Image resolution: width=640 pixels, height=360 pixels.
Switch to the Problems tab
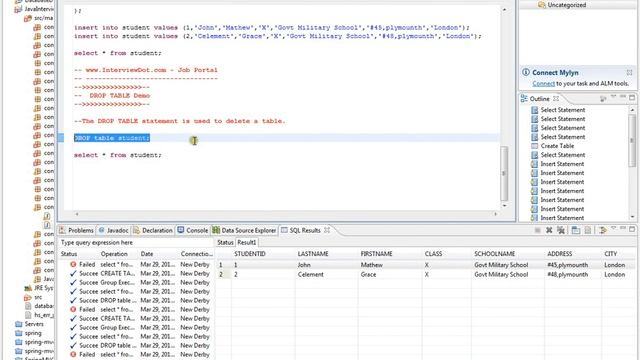(x=76, y=230)
